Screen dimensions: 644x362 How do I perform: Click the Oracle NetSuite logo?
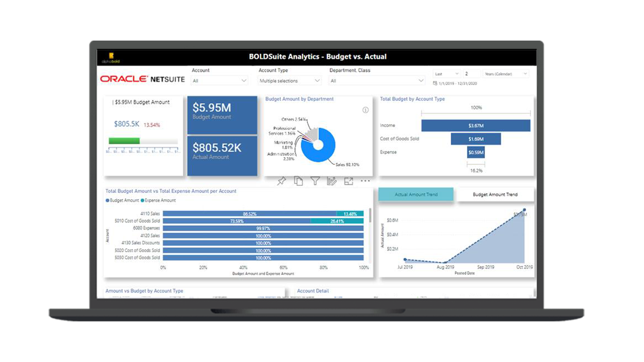pos(143,79)
